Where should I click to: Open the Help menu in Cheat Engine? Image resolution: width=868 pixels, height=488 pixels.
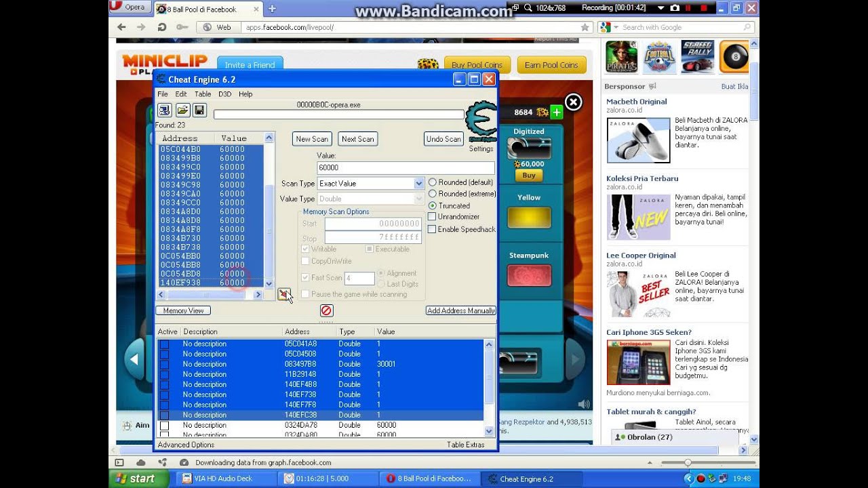click(245, 94)
